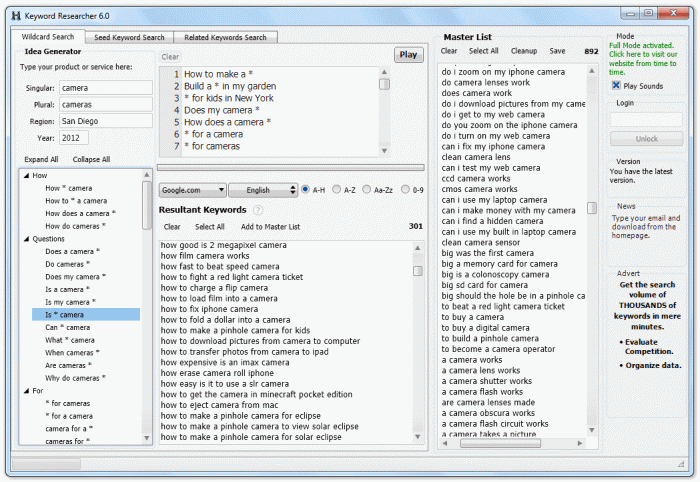Viewport: 700px width, 482px height.
Task: Select tree item 'How does a camera *'
Action: [80, 213]
